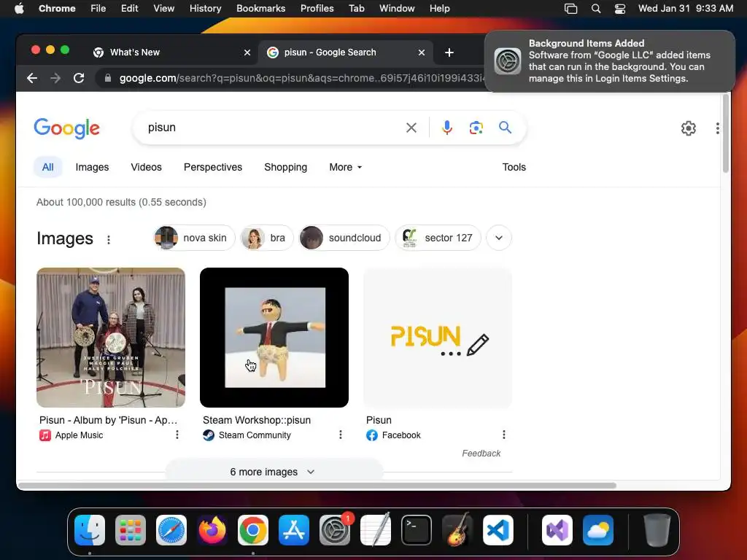Select the Perspectives search tab
This screenshot has width=747, height=560.
213,167
